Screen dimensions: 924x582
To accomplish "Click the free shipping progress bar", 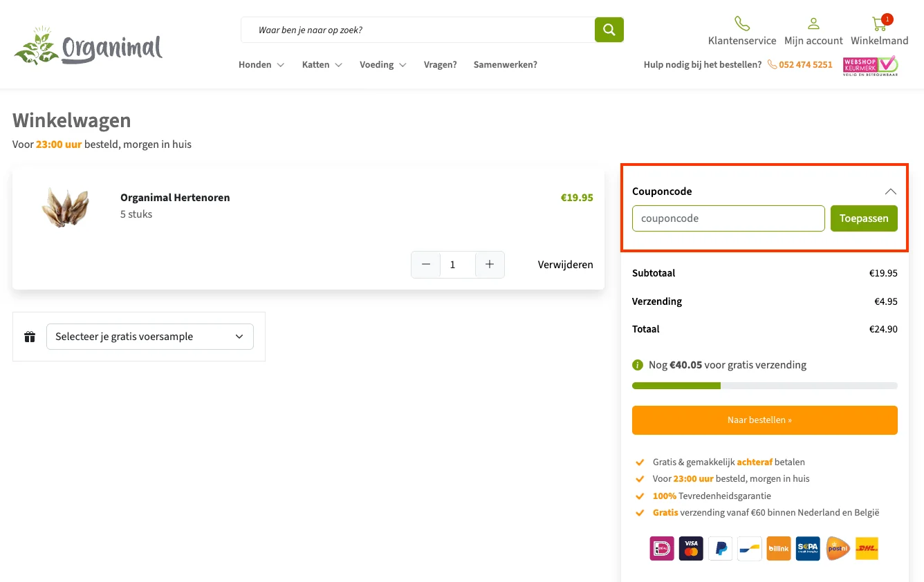I will tap(764, 386).
